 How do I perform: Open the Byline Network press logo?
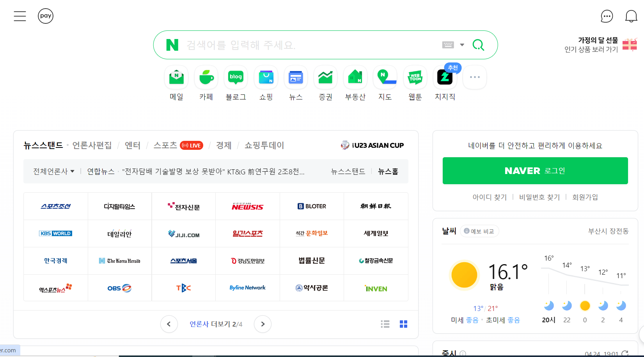[248, 288]
